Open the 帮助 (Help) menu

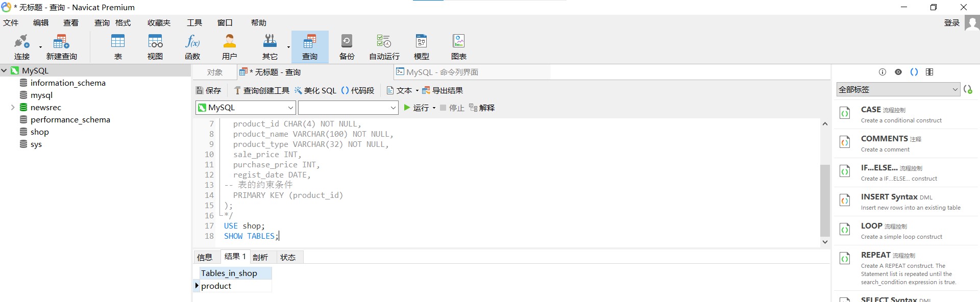click(x=259, y=22)
